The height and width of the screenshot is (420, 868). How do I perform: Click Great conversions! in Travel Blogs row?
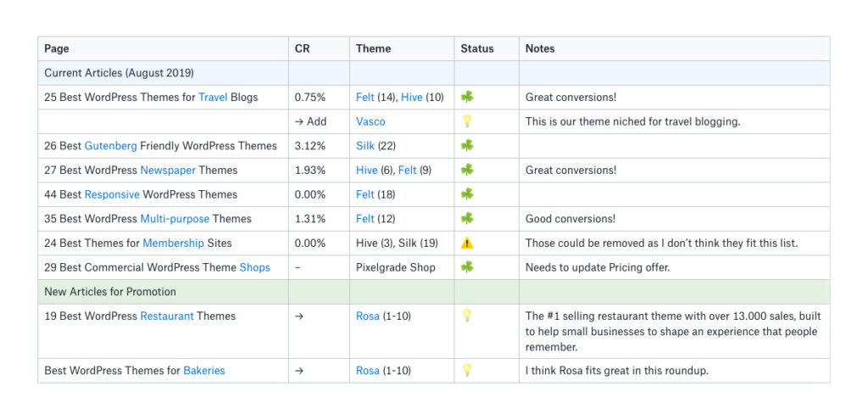[x=570, y=98]
